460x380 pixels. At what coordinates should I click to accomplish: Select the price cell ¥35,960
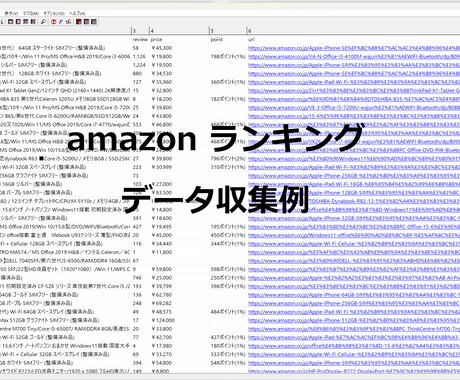[162, 82]
